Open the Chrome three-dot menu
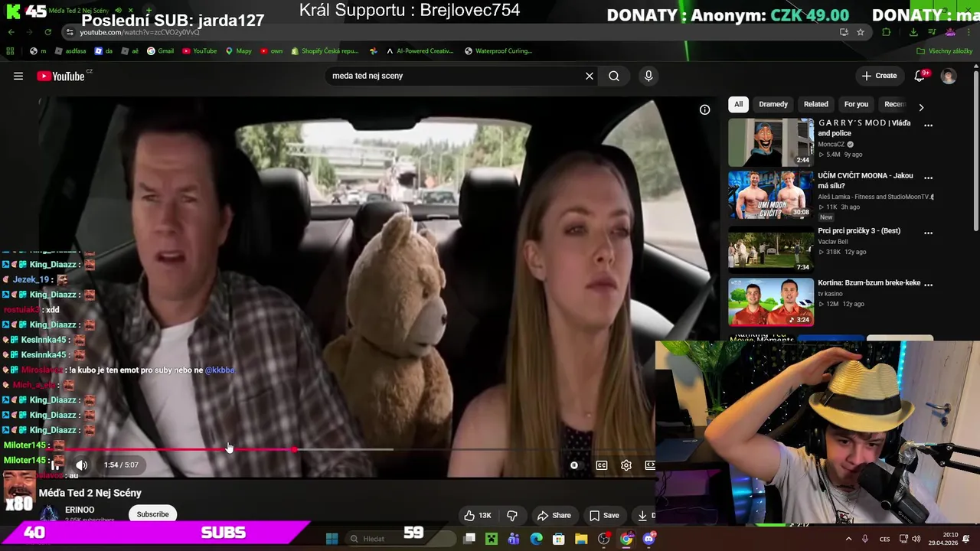Screen dimensions: 980x551 tap(969, 32)
